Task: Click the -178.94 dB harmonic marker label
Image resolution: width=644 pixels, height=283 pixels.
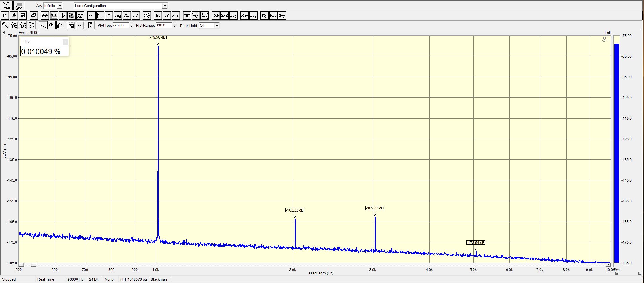Action: pyautogui.click(x=476, y=243)
